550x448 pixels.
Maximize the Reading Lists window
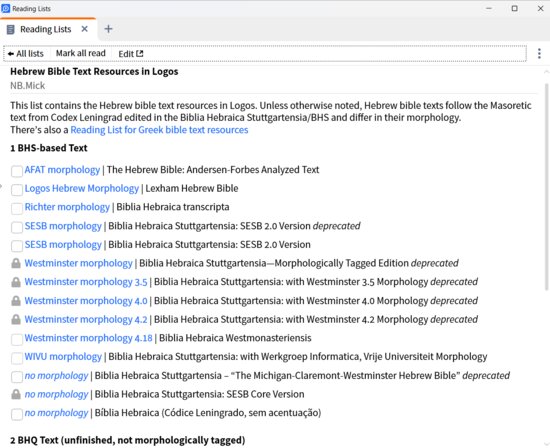click(515, 8)
